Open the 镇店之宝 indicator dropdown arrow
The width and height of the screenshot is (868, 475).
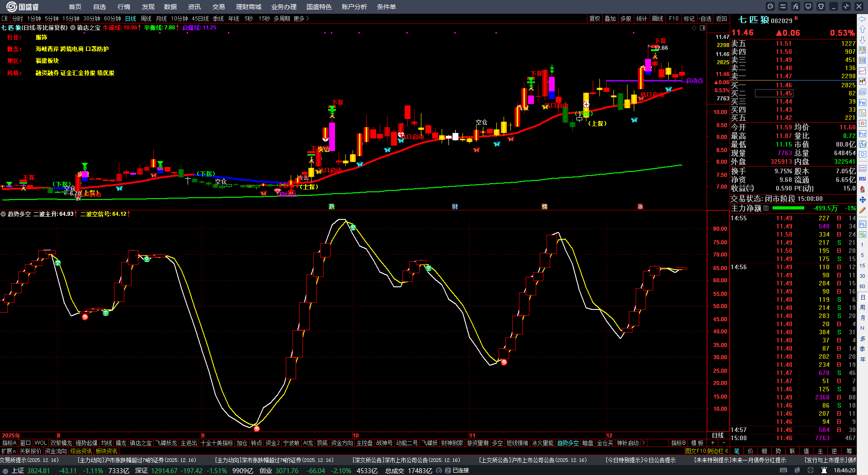coord(73,28)
